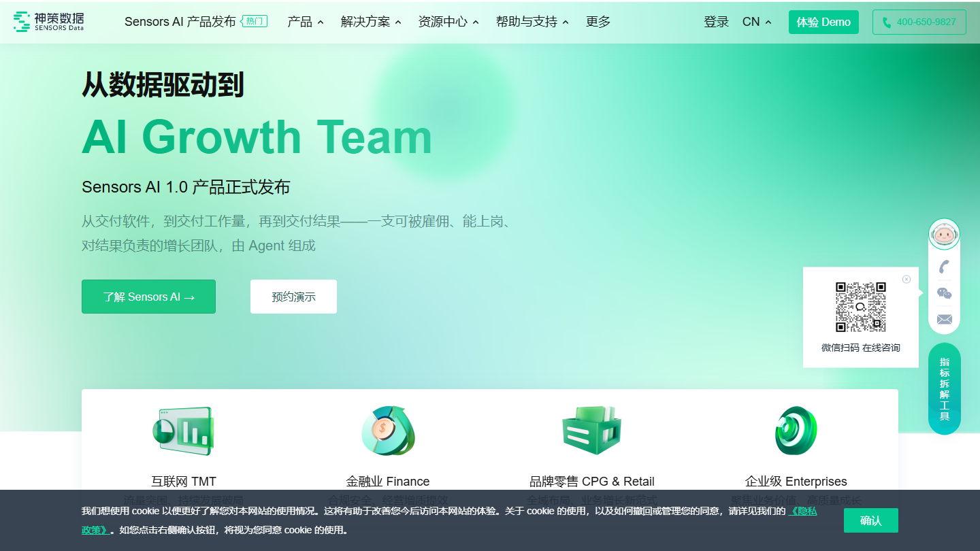Image resolution: width=980 pixels, height=551 pixels.
Task: Close the WeChat QR code popup
Action: tap(906, 279)
